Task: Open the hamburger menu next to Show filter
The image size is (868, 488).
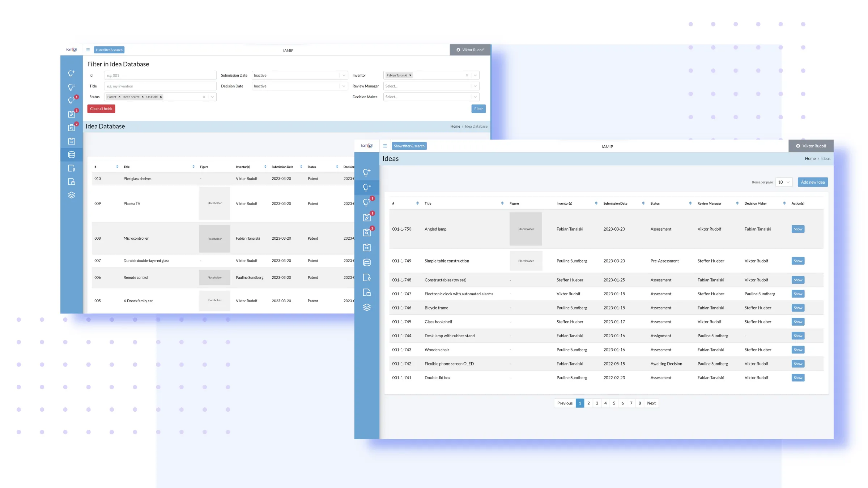Action: coord(385,146)
